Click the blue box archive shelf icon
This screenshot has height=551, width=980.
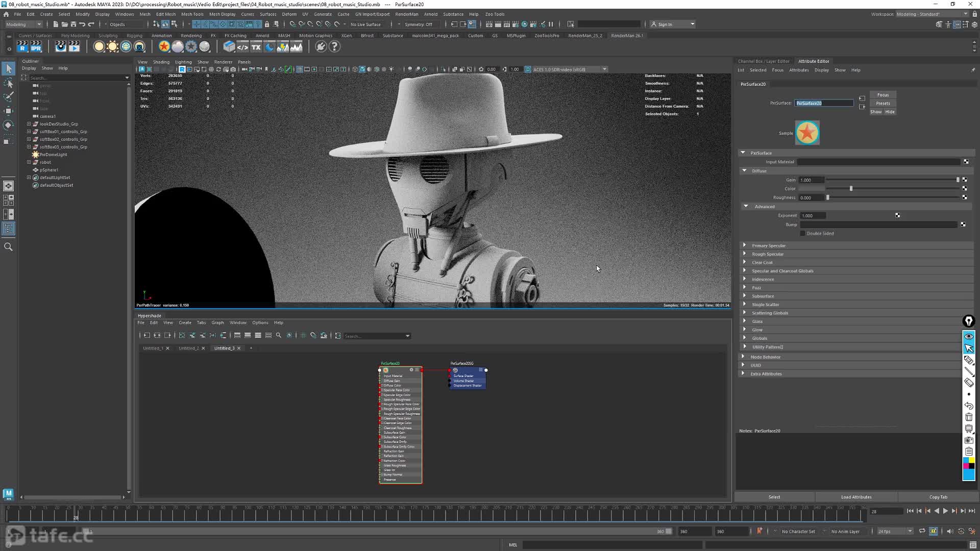[229, 47]
